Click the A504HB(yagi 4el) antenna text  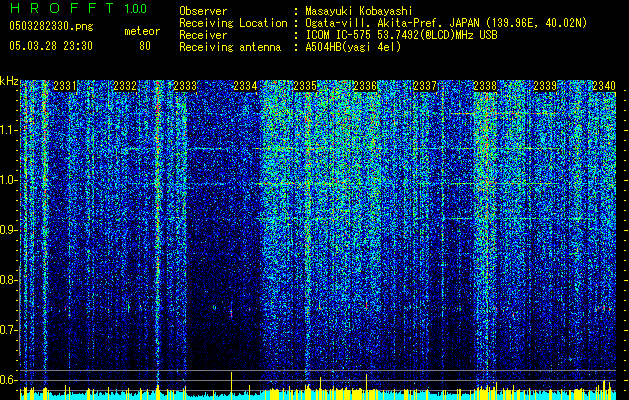point(353,47)
